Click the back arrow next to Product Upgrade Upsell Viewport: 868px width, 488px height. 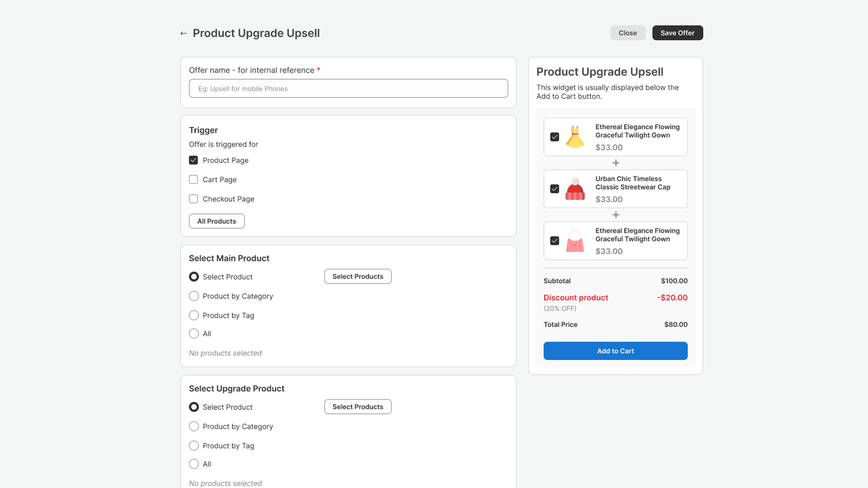tap(183, 33)
